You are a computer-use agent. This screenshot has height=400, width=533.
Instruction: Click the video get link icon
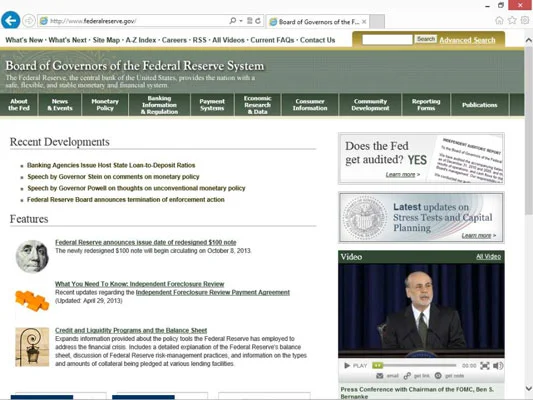[x=407, y=376]
